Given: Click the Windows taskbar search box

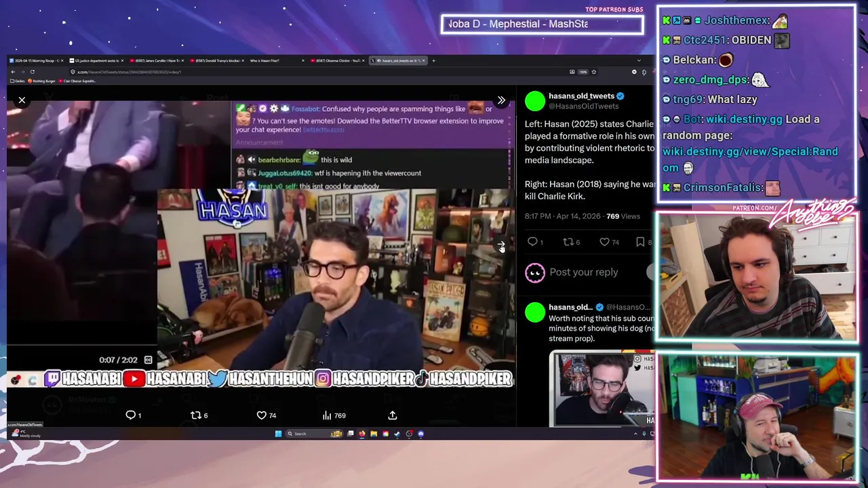Looking at the screenshot, I should (313, 434).
